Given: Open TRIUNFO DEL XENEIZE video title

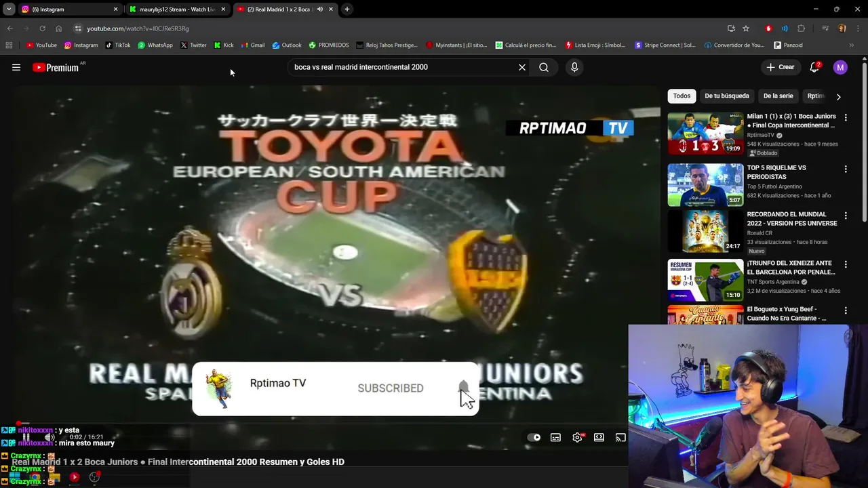Looking at the screenshot, I should (791, 268).
